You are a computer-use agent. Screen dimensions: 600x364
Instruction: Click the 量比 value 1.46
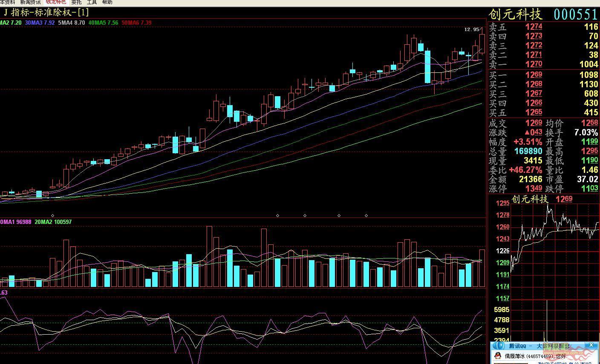point(589,170)
